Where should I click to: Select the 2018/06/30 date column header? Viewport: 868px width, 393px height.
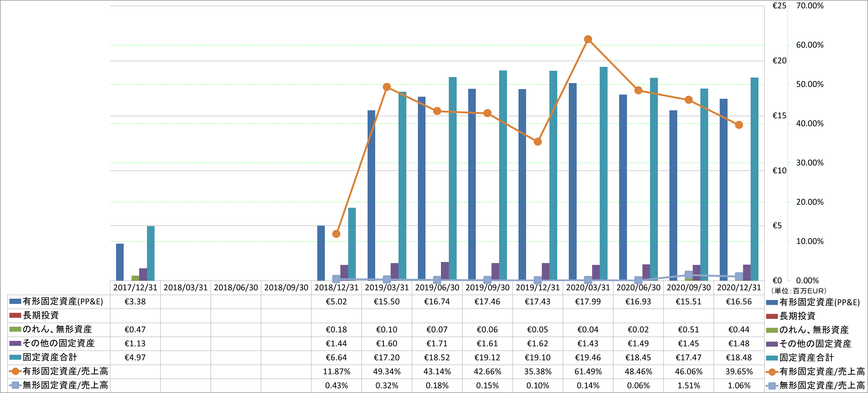click(x=236, y=287)
